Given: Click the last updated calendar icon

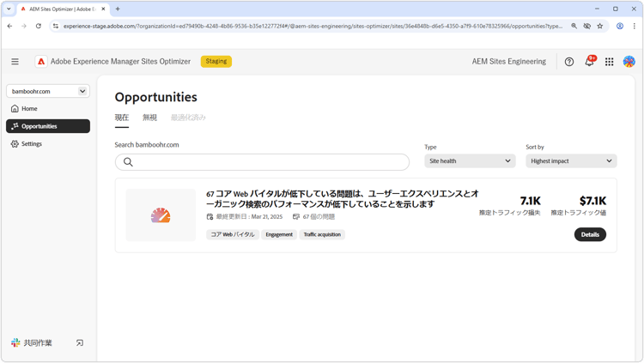Looking at the screenshot, I should pyautogui.click(x=210, y=216).
